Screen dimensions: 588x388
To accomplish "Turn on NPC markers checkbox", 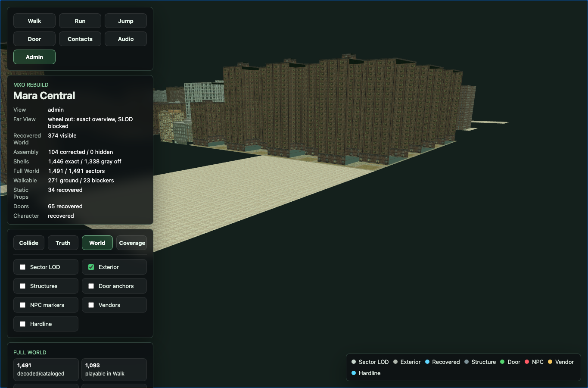I will click(23, 305).
